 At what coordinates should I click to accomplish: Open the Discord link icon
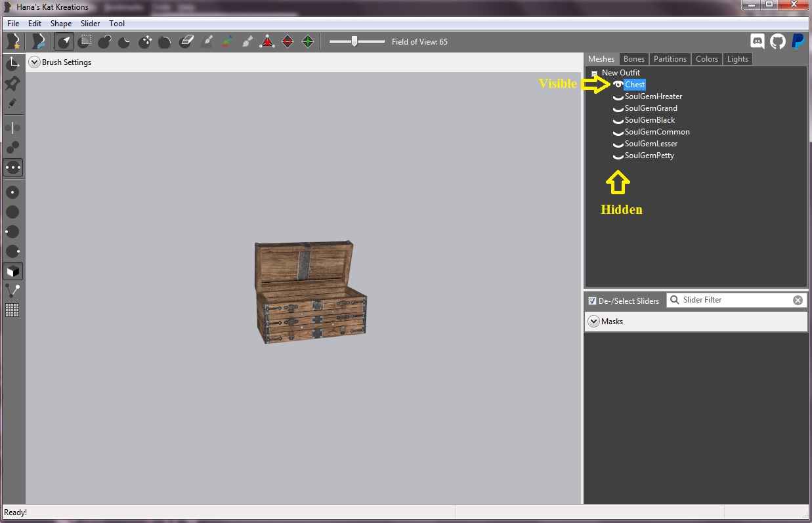point(758,41)
